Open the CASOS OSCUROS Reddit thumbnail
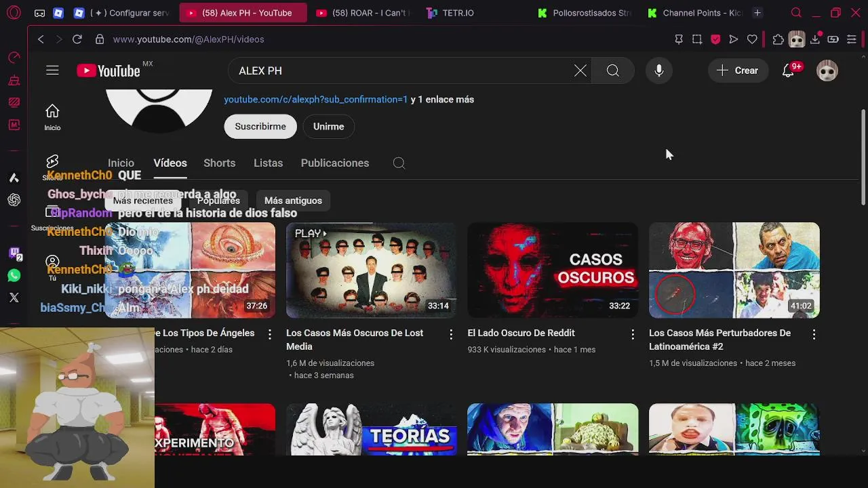Screen dimensions: 868x488 (x=553, y=270)
